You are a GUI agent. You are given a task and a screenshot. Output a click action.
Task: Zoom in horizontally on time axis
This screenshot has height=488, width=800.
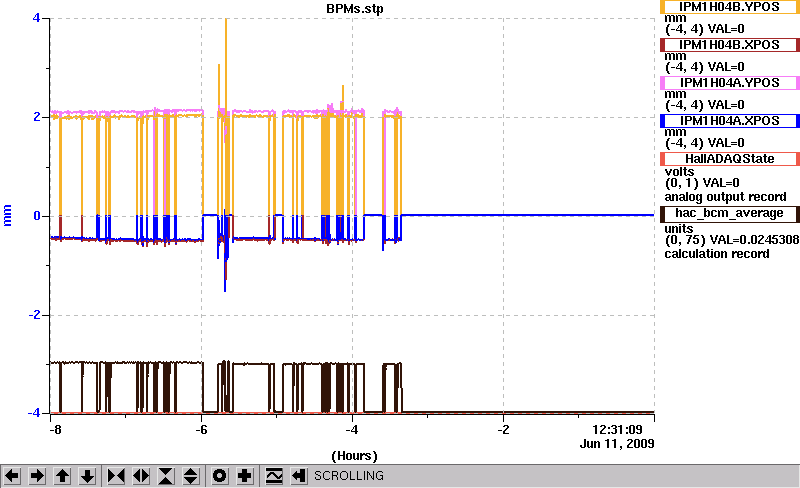click(x=116, y=476)
